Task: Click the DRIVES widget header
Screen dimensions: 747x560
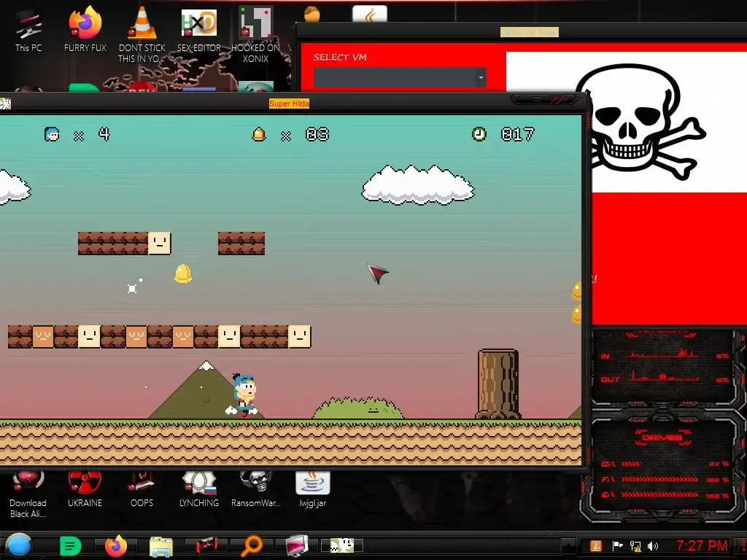Action: pyautogui.click(x=662, y=437)
